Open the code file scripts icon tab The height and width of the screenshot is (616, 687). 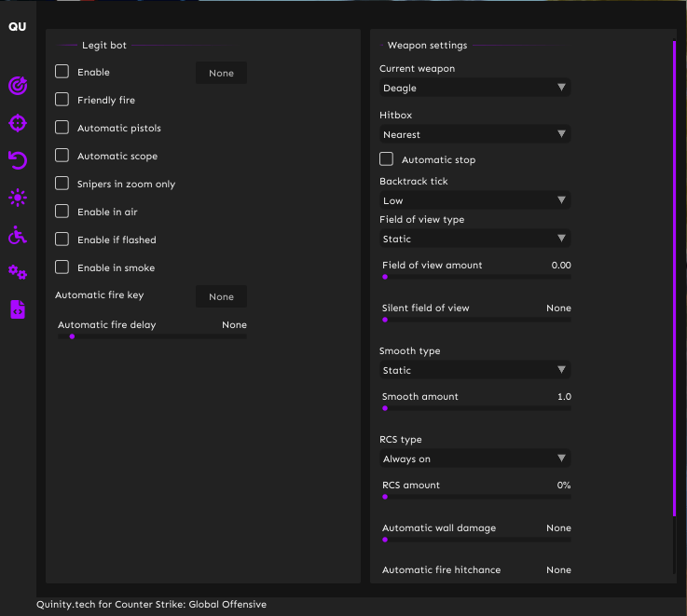coord(18,309)
